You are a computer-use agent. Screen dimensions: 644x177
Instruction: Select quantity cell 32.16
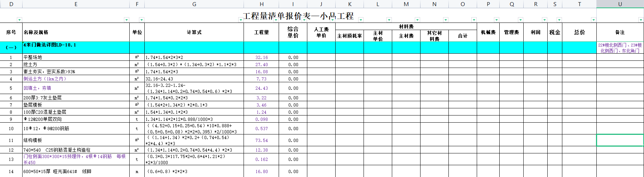(261, 57)
